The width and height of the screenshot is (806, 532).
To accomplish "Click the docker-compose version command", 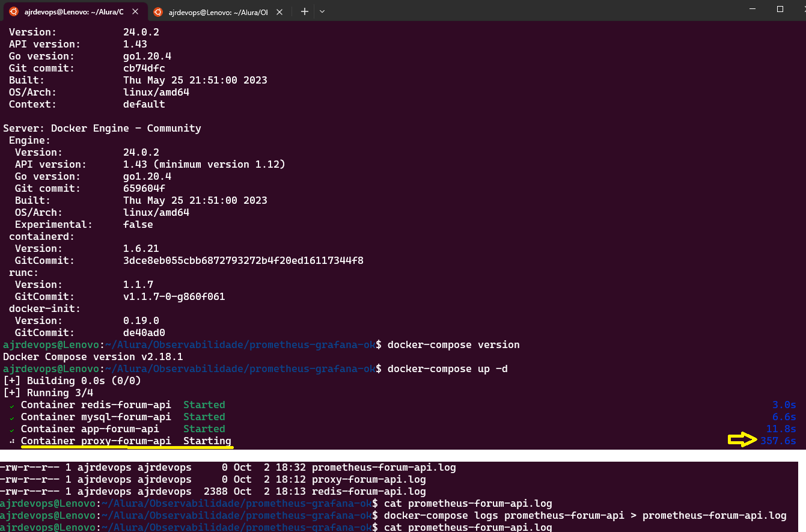I will point(454,344).
